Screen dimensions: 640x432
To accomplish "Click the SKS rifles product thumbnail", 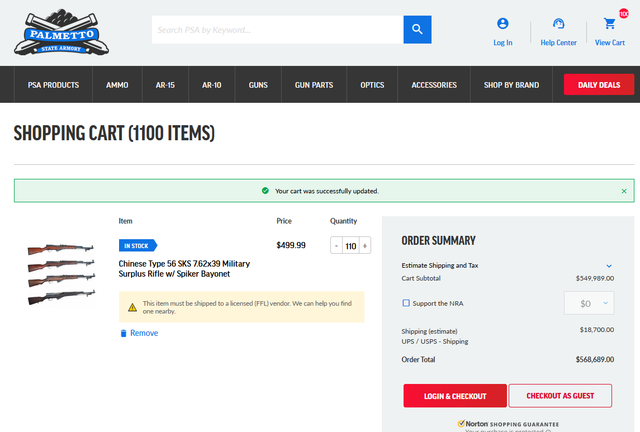I will tap(61, 274).
